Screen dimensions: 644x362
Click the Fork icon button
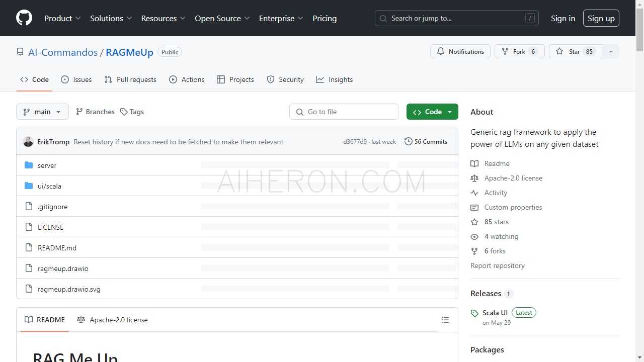[x=505, y=52]
